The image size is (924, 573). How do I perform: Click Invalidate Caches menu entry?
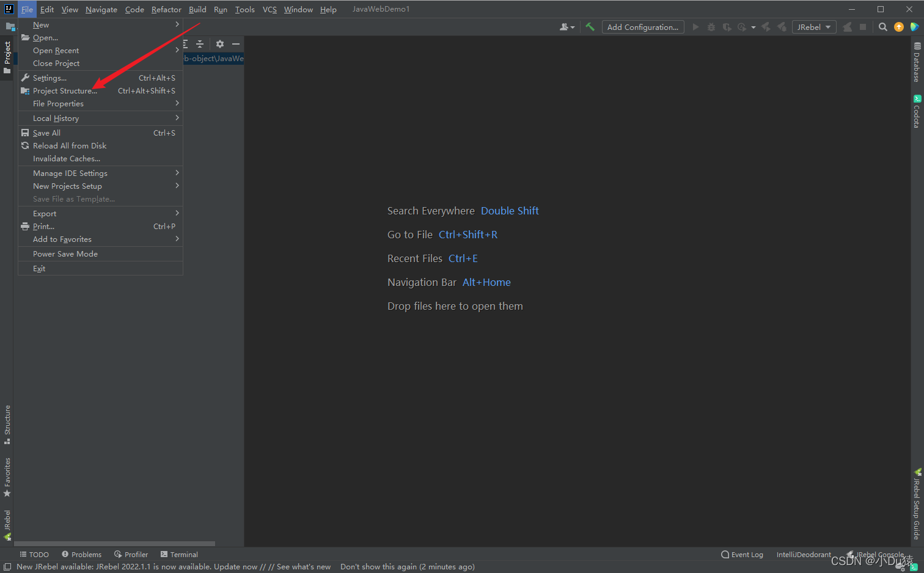[100, 159]
